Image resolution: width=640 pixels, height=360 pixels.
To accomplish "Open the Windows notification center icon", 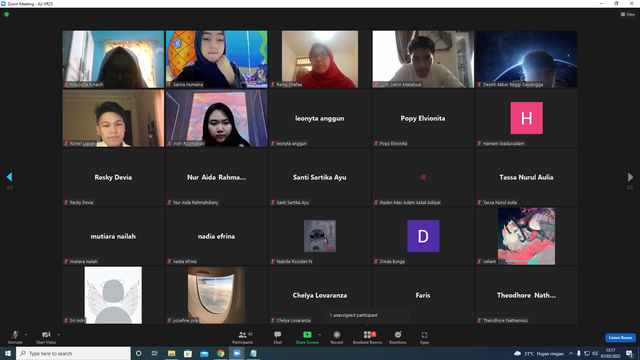I will [629, 353].
